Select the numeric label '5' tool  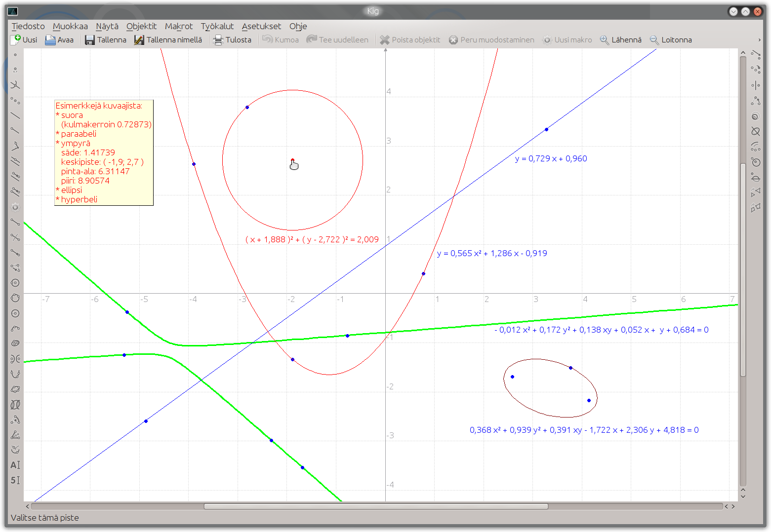[15, 480]
